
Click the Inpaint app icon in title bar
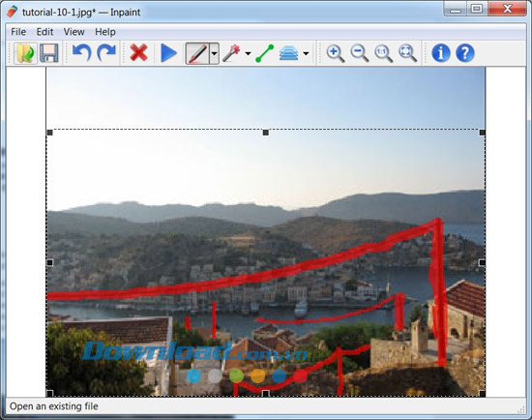12,12
